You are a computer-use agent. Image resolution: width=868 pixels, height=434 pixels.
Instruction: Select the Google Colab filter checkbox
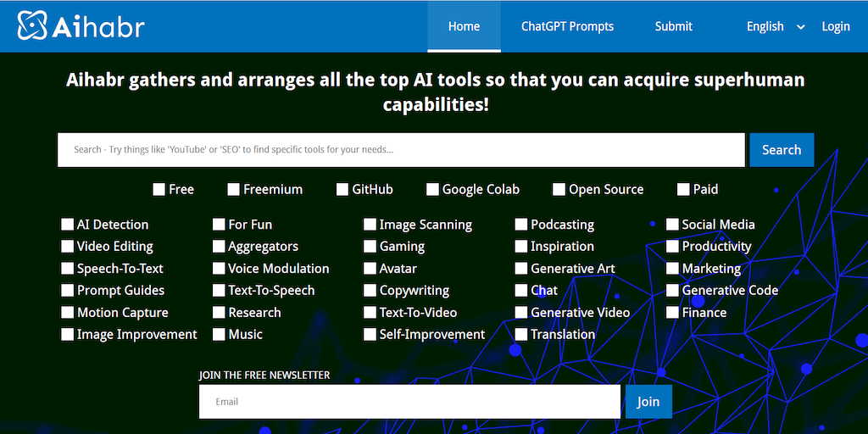point(432,189)
